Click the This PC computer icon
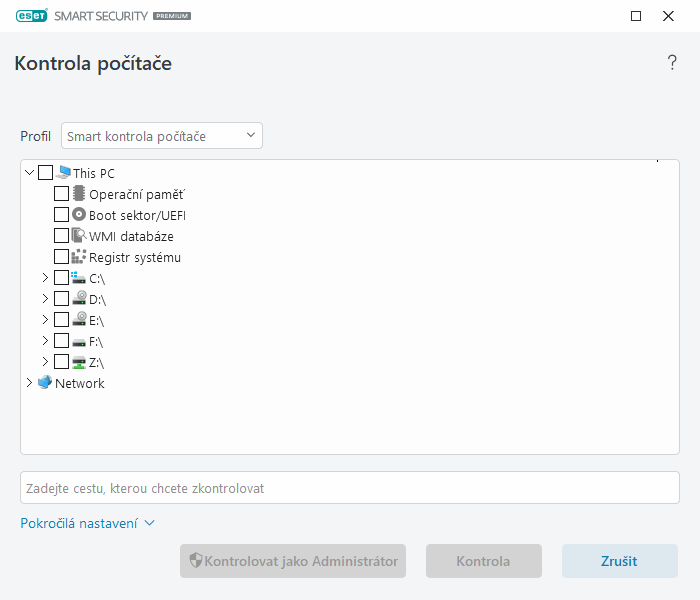Image resolution: width=700 pixels, height=600 pixels. point(63,173)
